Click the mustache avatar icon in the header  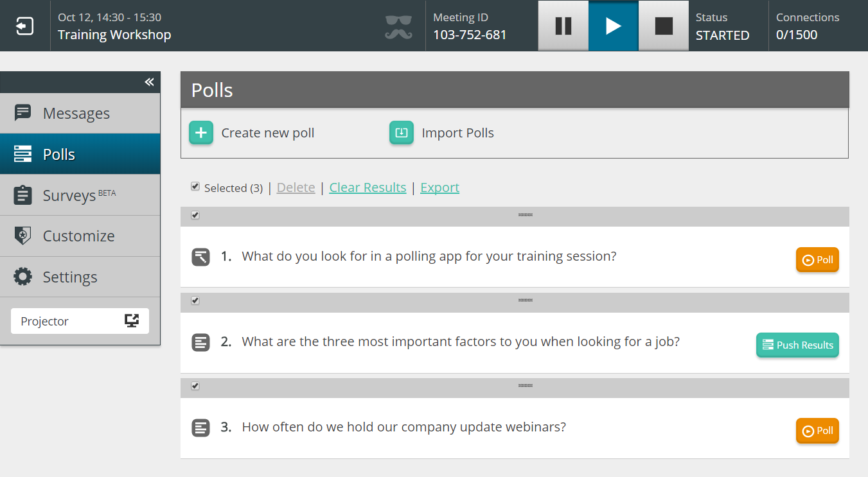pyautogui.click(x=398, y=26)
